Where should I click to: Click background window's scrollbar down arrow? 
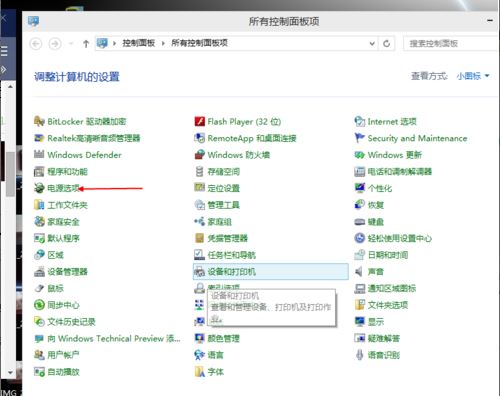point(10,372)
